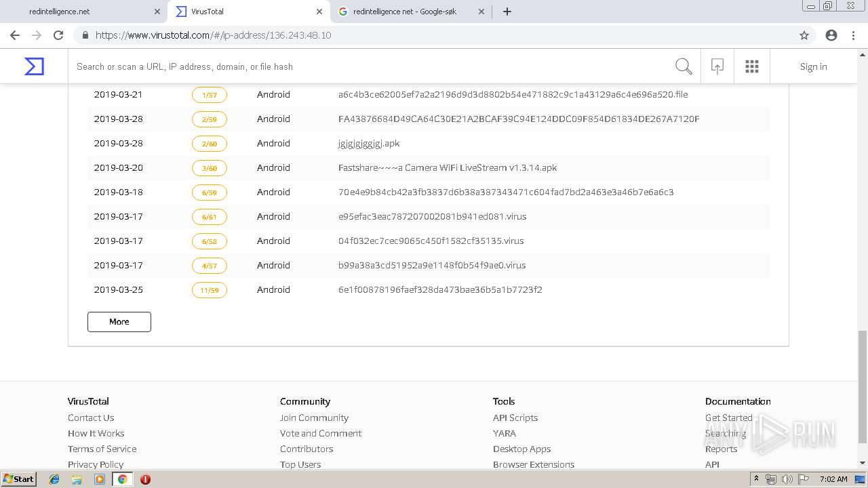This screenshot has width=868, height=488.
Task: Reload the current page
Action: (x=58, y=35)
